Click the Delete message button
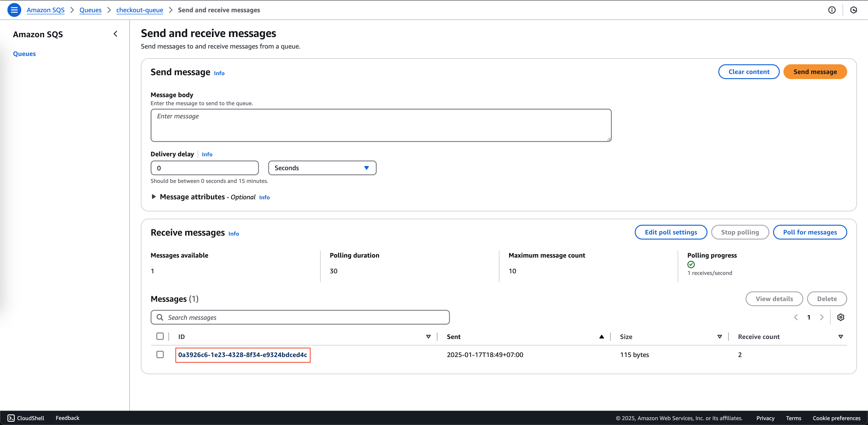Screen dimensions: 868x425 [x=827, y=299]
